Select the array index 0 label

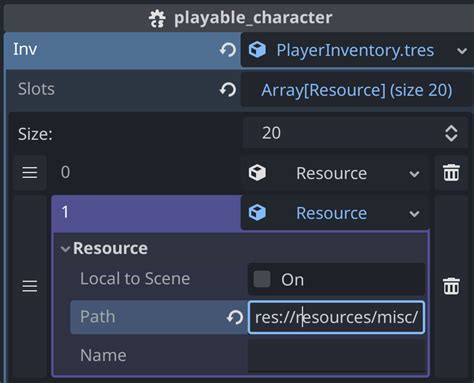65,172
